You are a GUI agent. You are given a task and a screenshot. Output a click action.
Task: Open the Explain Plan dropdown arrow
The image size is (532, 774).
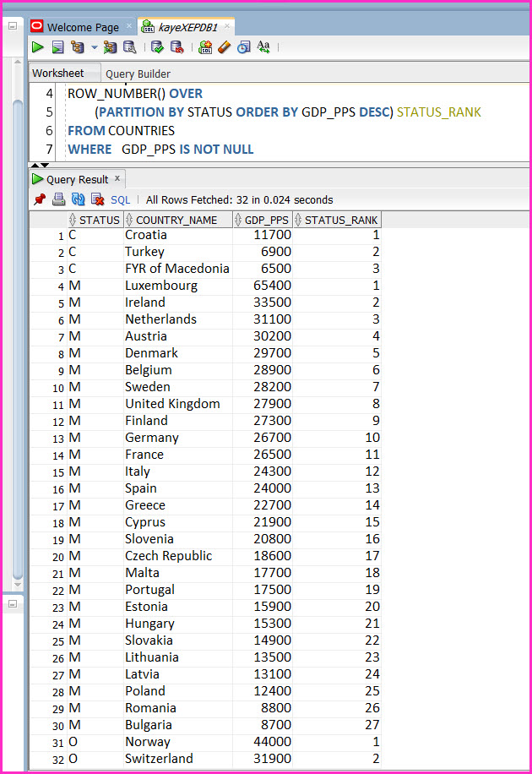point(95,48)
